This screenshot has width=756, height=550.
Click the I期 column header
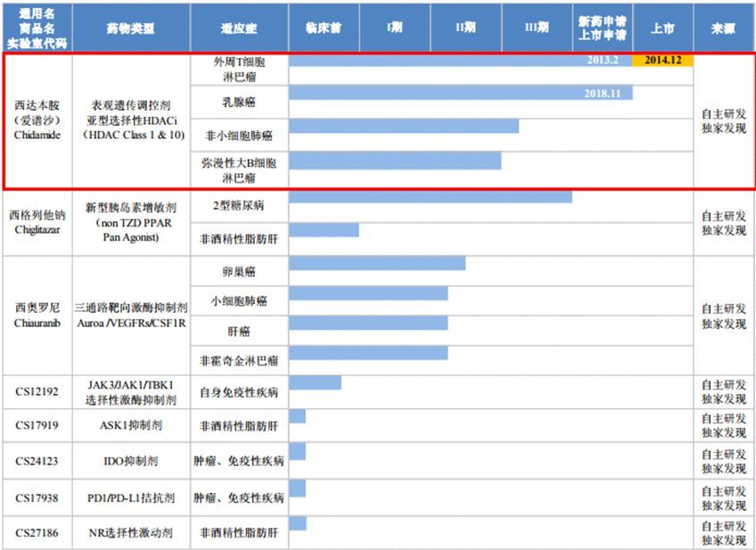[x=395, y=28]
